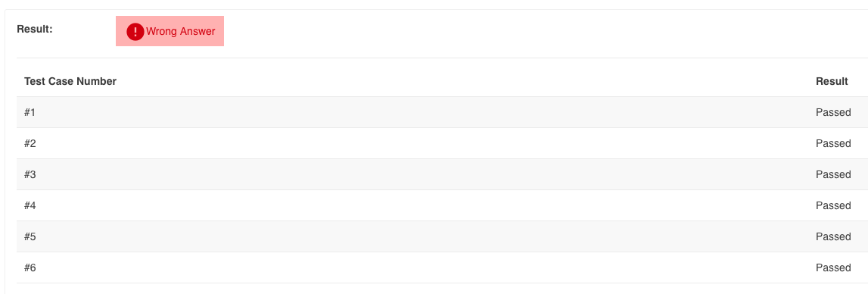Select the Result label text
The image size is (868, 294).
[35, 29]
